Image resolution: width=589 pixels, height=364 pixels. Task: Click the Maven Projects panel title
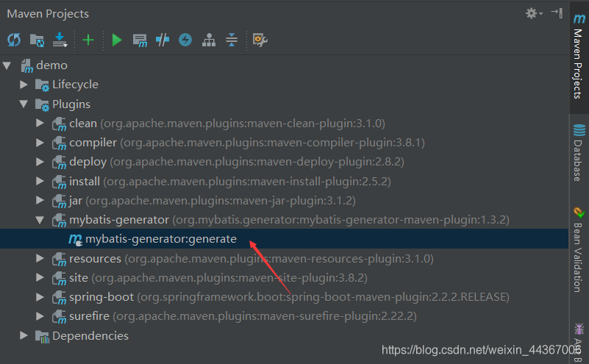pyautogui.click(x=48, y=14)
